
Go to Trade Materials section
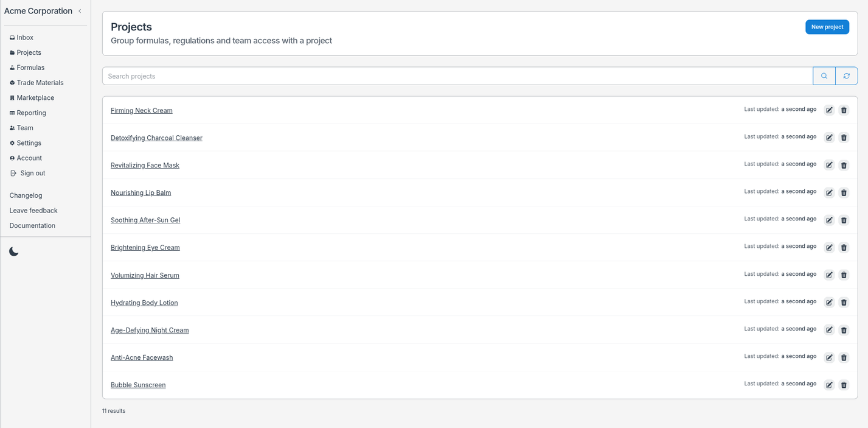coord(36,83)
